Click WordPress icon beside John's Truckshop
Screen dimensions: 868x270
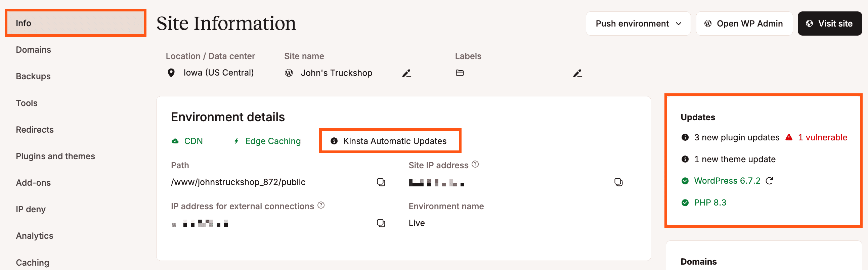tap(289, 73)
